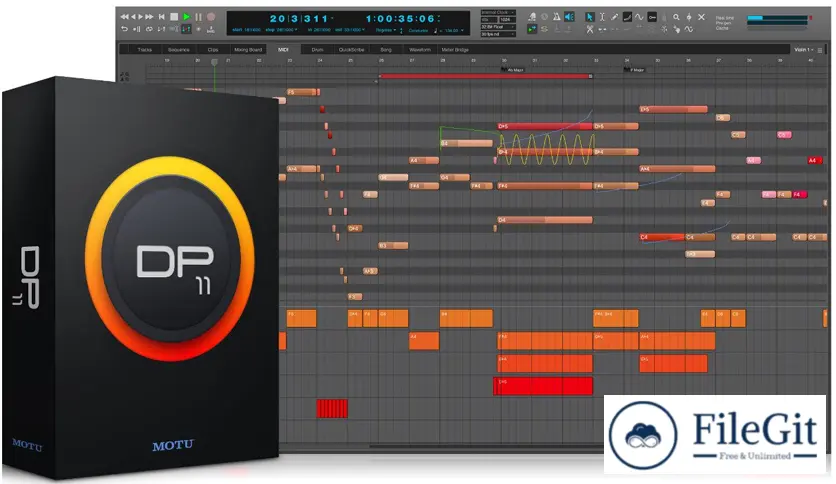The width and height of the screenshot is (836, 484).
Task: Start playback with the green Play button
Action: point(187,17)
